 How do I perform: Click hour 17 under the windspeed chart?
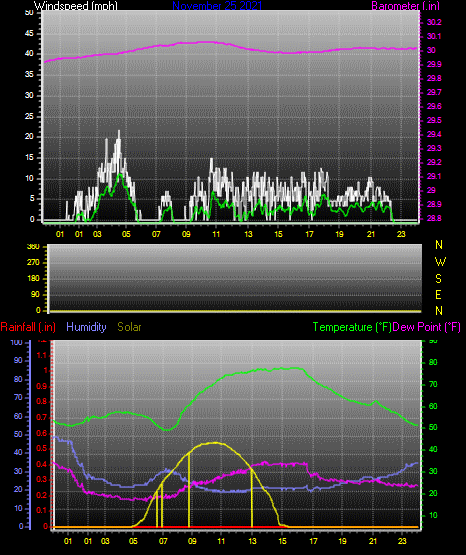click(x=309, y=234)
